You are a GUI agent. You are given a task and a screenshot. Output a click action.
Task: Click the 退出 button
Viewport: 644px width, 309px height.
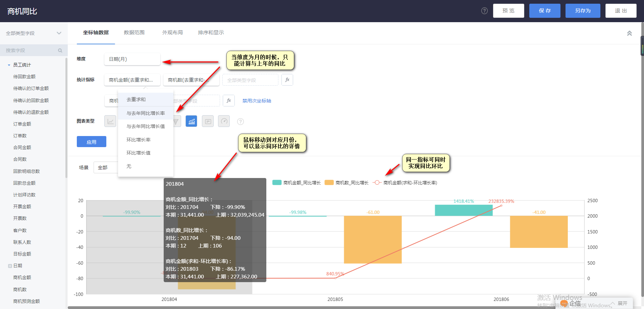621,11
